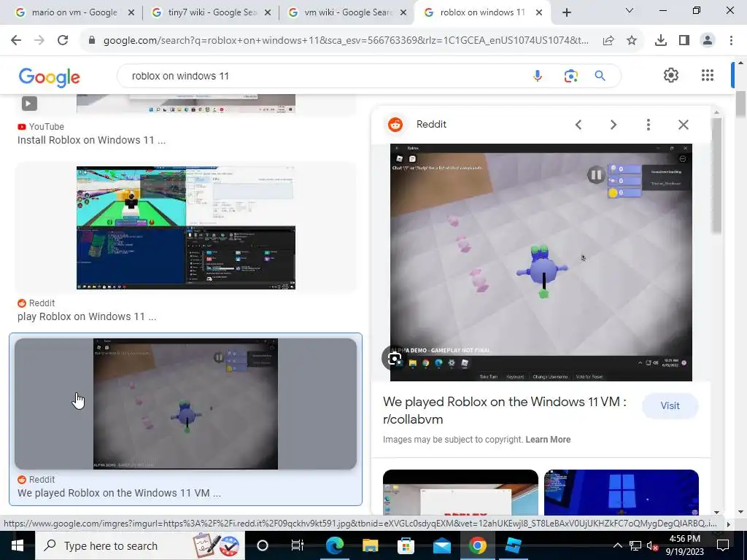Open the muted volume tray icon
Image resolution: width=747 pixels, height=560 pixels.
pos(652,546)
